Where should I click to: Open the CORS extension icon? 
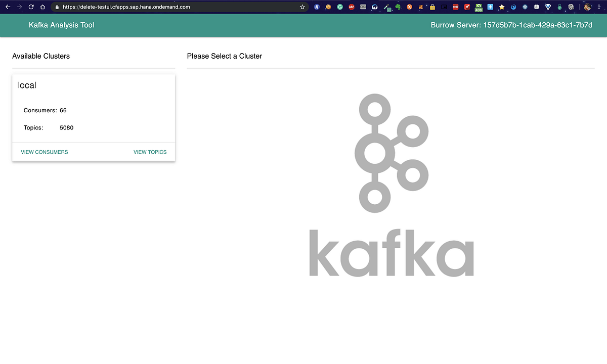[455, 7]
